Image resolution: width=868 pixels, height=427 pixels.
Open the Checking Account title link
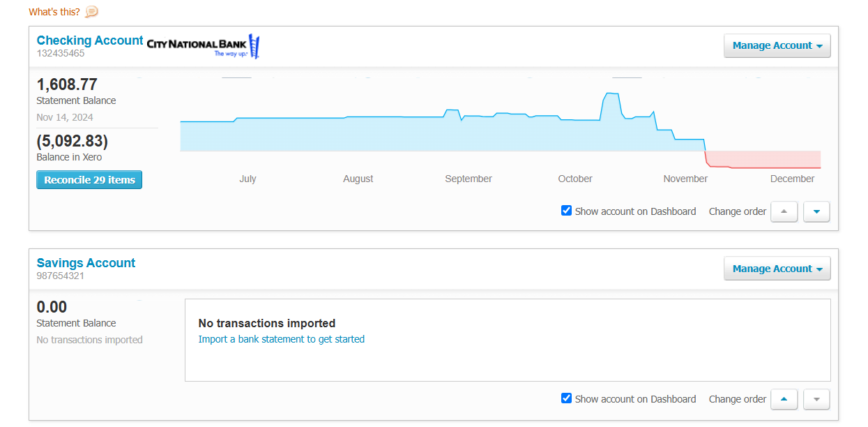click(89, 40)
